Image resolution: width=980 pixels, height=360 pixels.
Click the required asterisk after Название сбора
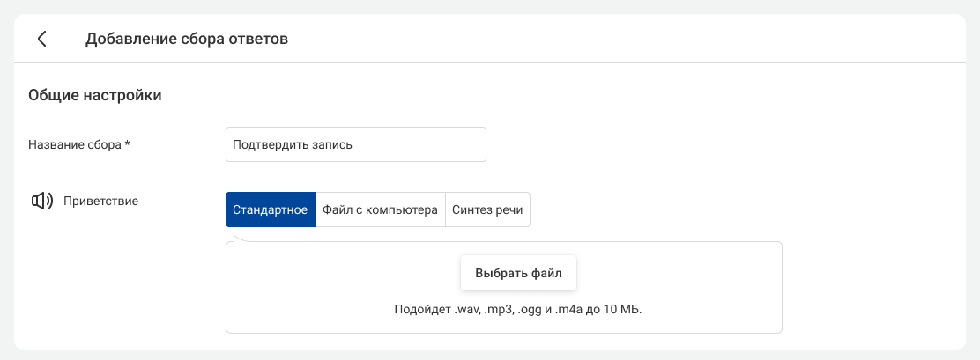(x=128, y=143)
